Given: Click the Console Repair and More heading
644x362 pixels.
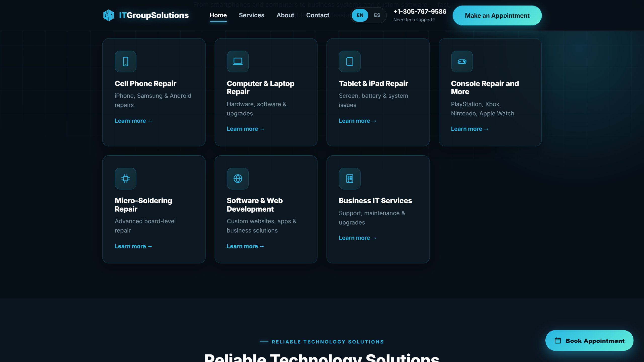Looking at the screenshot, I should point(485,87).
